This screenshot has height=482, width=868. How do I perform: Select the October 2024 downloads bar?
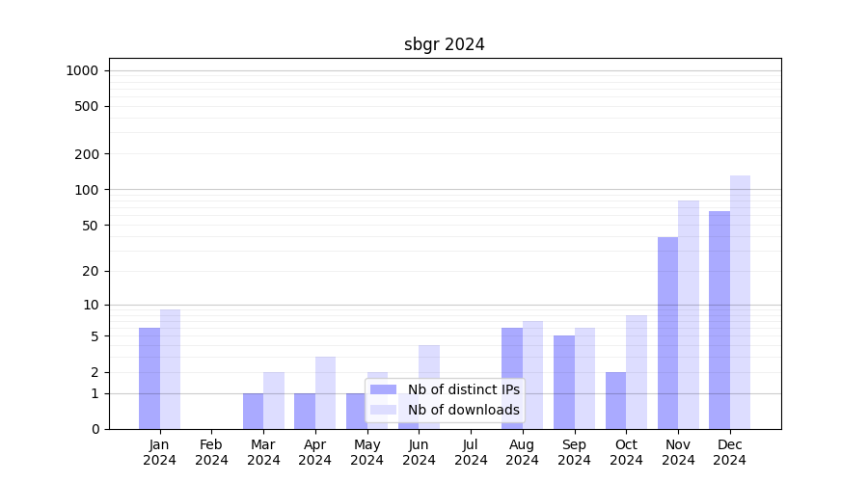[637, 372]
